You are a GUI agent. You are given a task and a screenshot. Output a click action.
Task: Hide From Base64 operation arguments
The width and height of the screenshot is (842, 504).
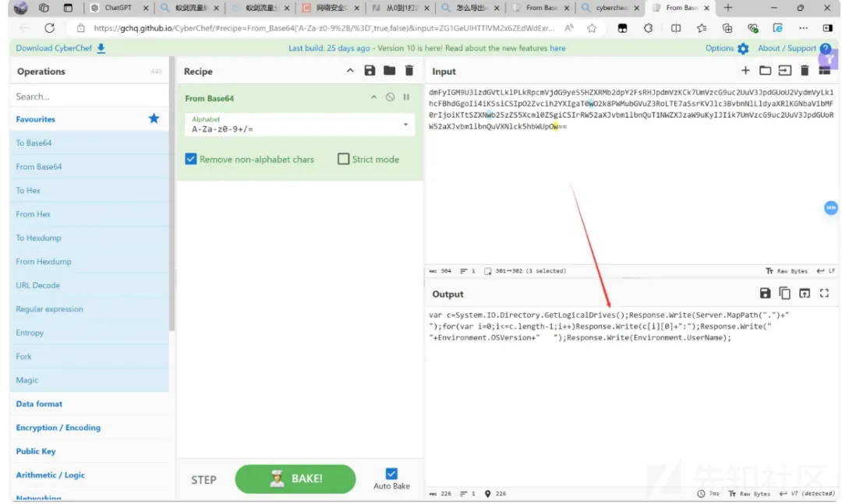[373, 97]
